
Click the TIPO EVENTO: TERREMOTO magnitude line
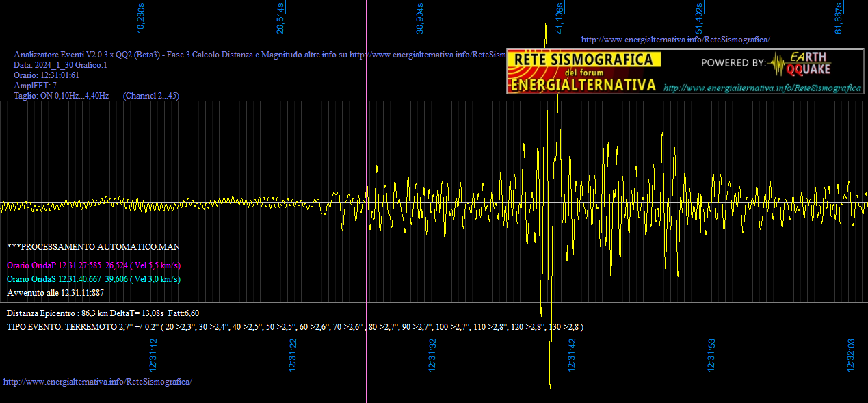[x=295, y=327]
